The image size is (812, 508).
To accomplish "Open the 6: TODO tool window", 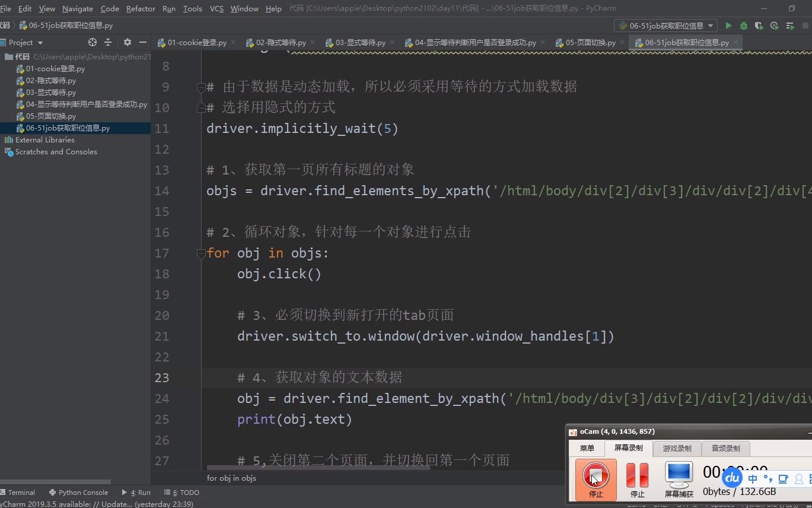I will [x=182, y=493].
